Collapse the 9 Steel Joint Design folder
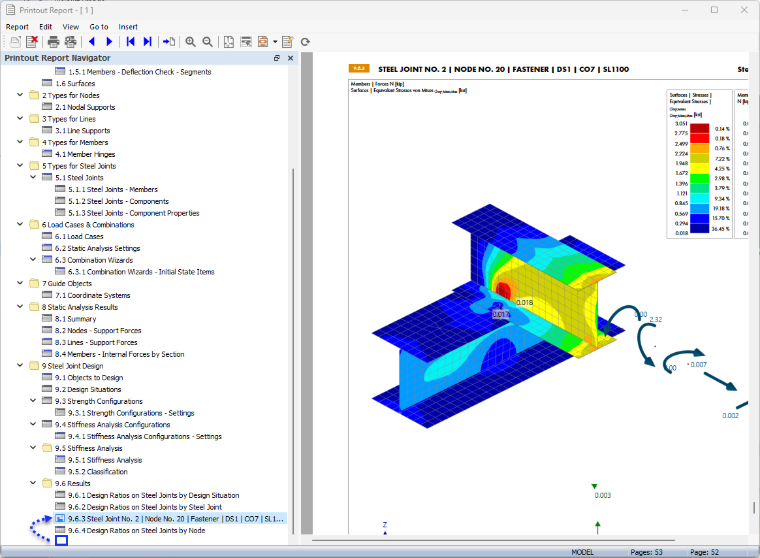This screenshot has height=558, width=760. (x=20, y=366)
